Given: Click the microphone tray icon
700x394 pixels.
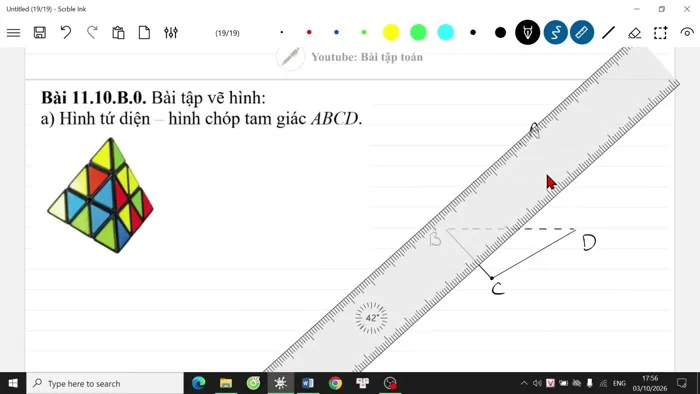Looking at the screenshot, I should coord(590,383).
